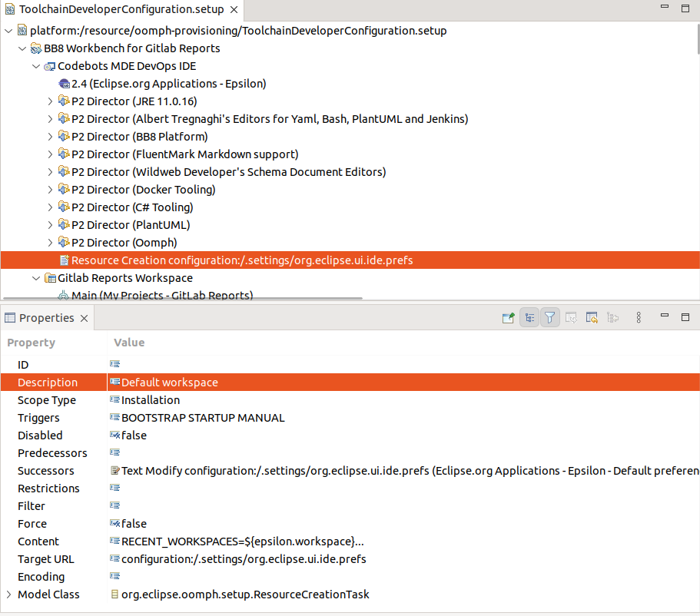
Task: Close the Properties view tab
Action: (x=84, y=318)
